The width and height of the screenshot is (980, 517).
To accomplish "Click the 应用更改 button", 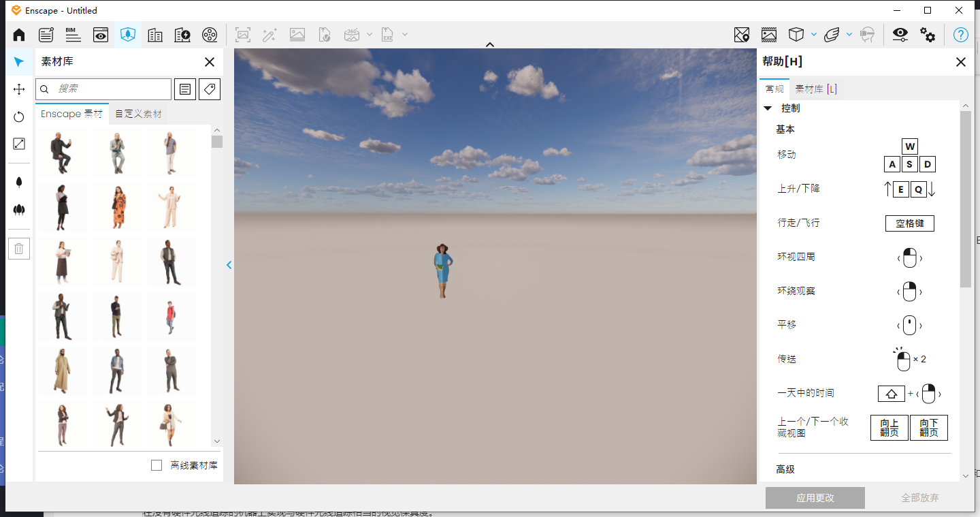I will point(815,498).
